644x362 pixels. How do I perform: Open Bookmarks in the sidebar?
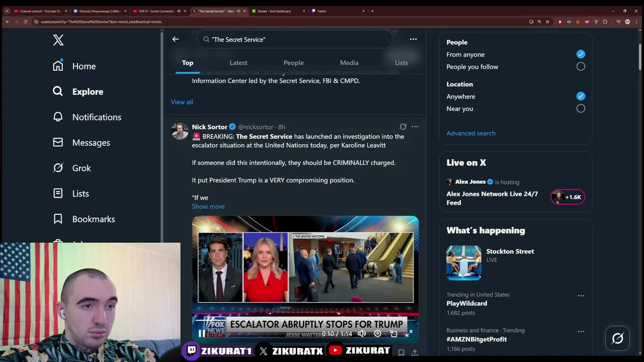coord(84,219)
